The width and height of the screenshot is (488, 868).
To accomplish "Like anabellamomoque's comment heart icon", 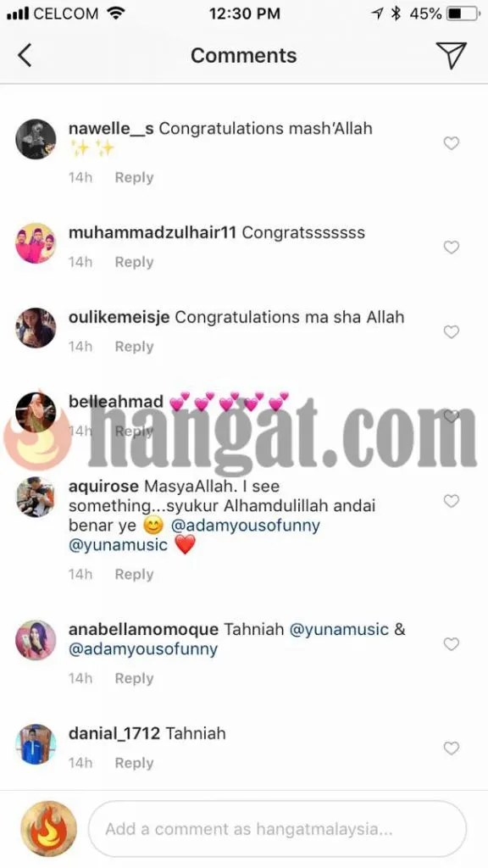I will pyautogui.click(x=452, y=644).
